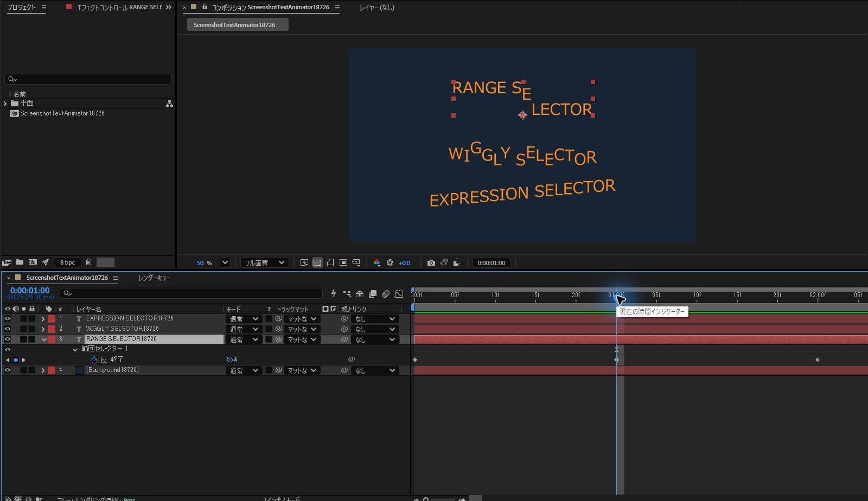The height and width of the screenshot is (501, 868).
Task: Open the timeline graph editor button
Action: click(x=399, y=293)
